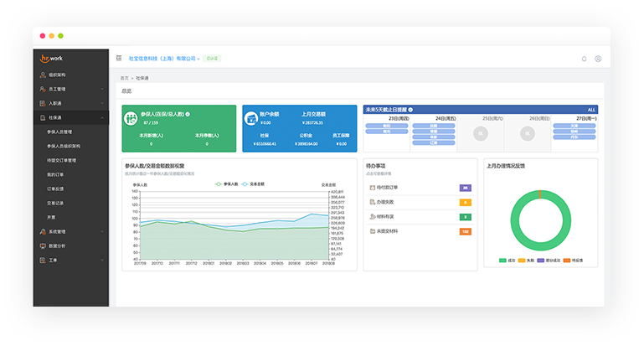This screenshot has width=644, height=346.
Task: Click the wallet icon on 账户余额 card
Action: [x=251, y=118]
